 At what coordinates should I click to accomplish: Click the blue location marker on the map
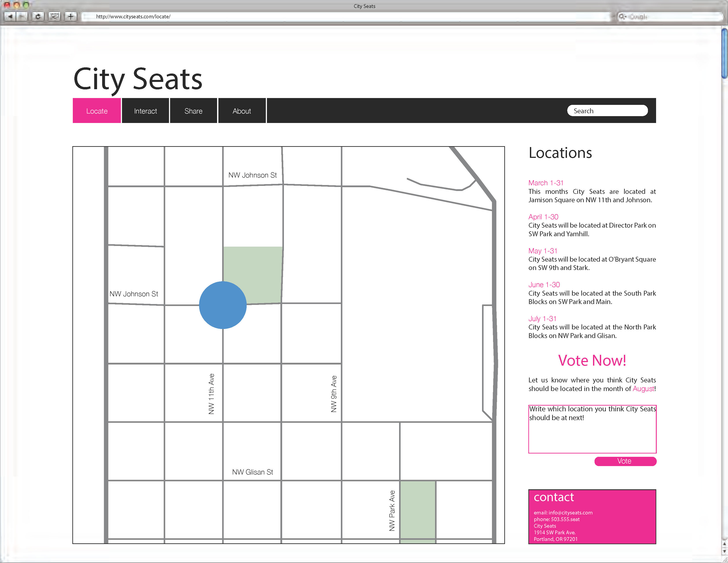point(223,305)
